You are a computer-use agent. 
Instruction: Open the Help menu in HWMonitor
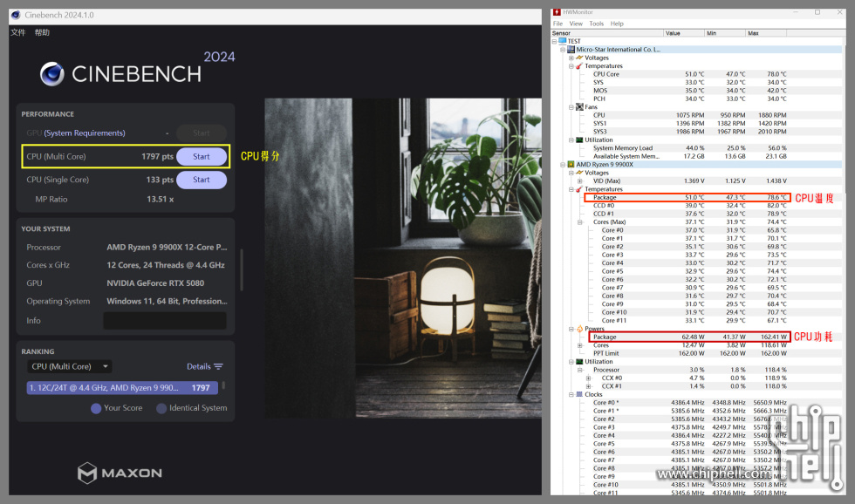[x=617, y=24]
